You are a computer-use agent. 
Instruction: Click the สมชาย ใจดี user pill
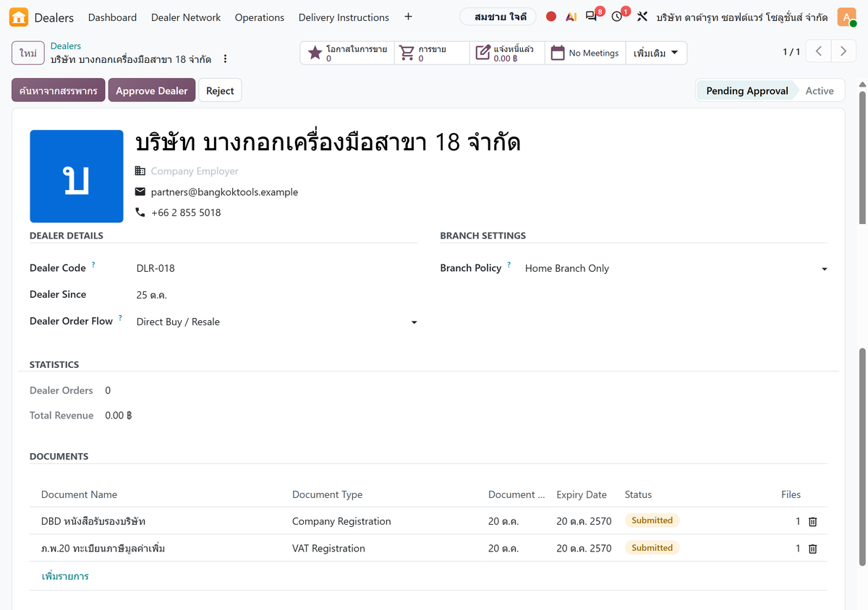click(x=498, y=17)
